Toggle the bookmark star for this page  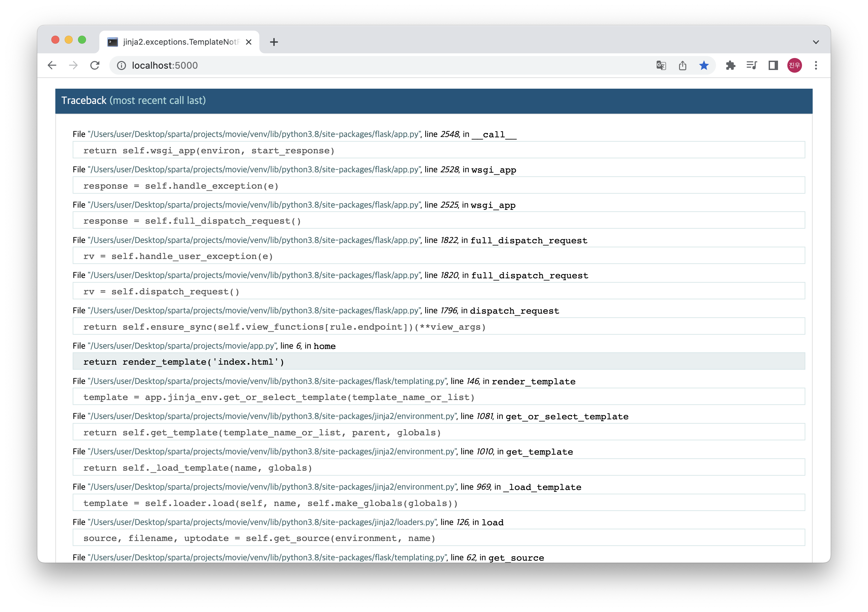pyautogui.click(x=704, y=65)
